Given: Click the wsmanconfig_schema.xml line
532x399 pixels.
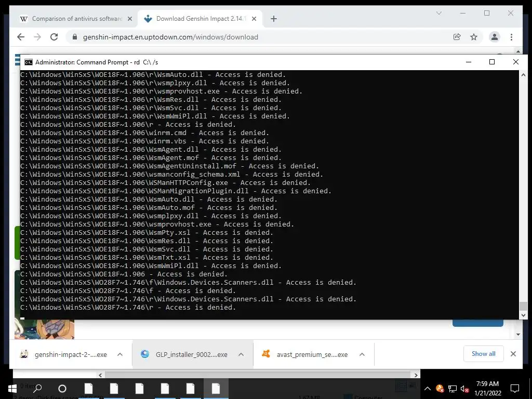Looking at the screenshot, I should point(171,175).
